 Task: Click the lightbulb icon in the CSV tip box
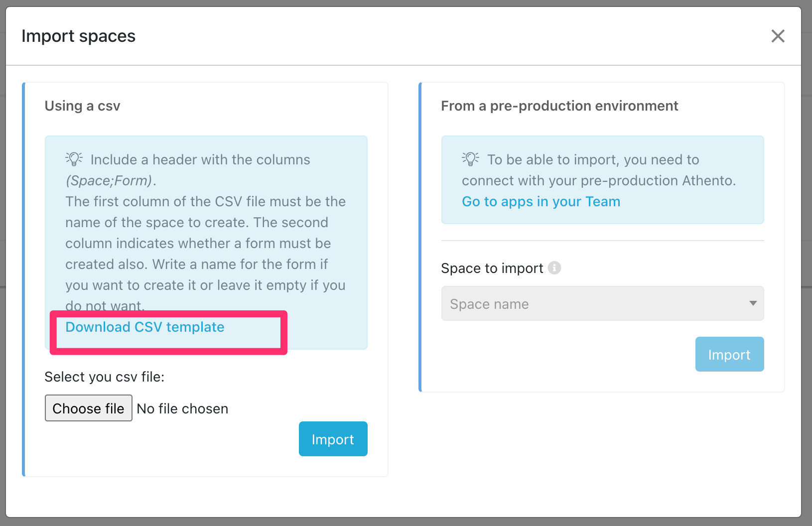click(74, 159)
